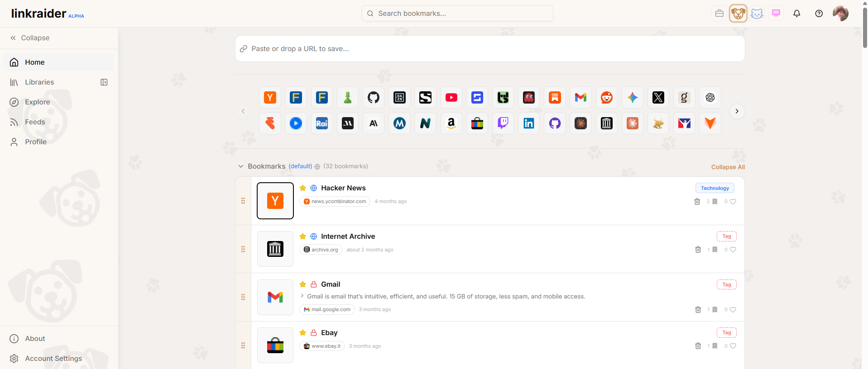Open Feeds in the sidebar
The width and height of the screenshot is (868, 369).
59,122
